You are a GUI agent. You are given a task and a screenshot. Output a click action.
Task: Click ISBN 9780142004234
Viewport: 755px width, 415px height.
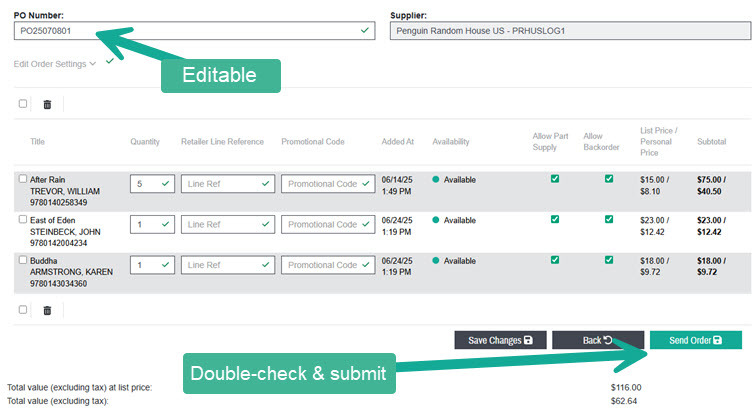(x=59, y=243)
